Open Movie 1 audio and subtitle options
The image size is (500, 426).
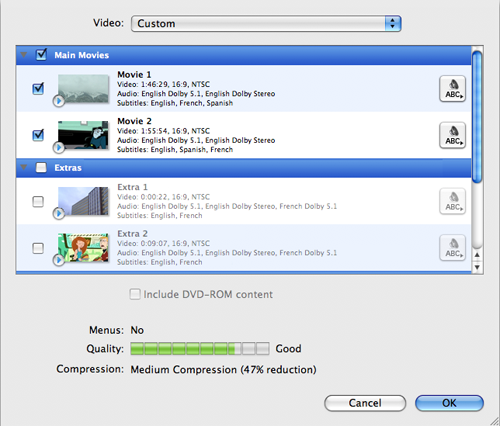coord(452,89)
